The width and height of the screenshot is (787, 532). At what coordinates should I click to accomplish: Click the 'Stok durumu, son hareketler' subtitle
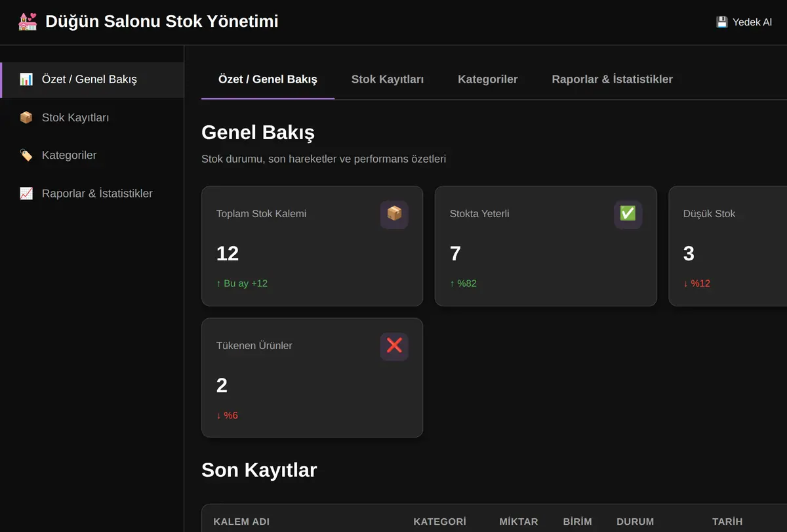323,159
